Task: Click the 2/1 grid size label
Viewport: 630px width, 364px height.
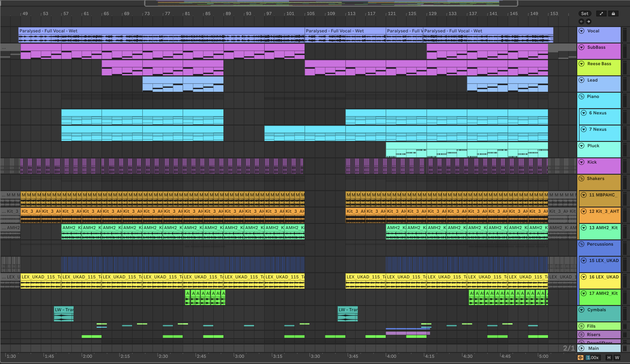Action: coord(569,348)
